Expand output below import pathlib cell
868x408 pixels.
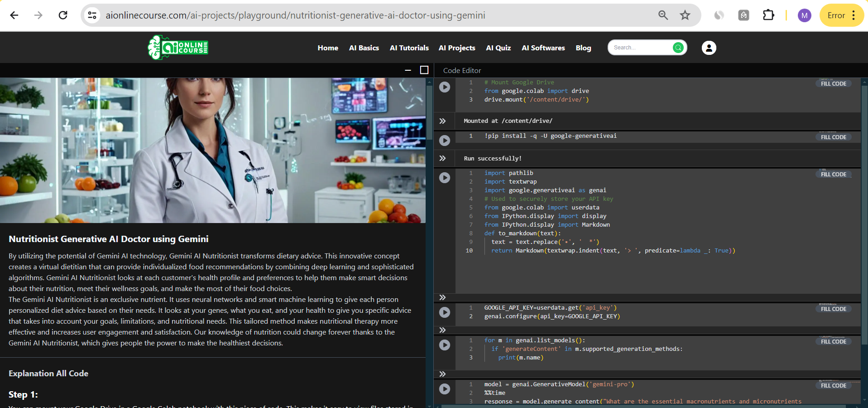click(x=443, y=297)
